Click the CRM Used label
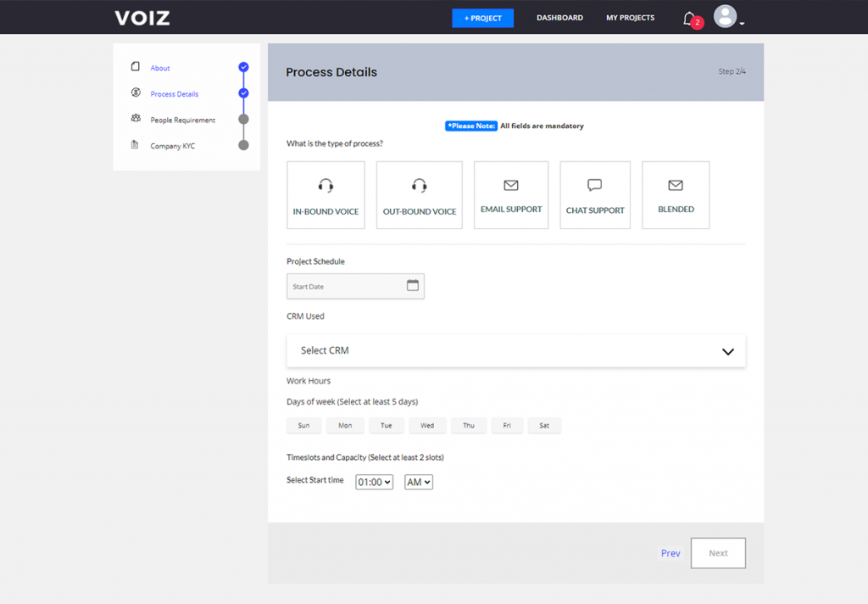The image size is (868, 604). (x=305, y=316)
